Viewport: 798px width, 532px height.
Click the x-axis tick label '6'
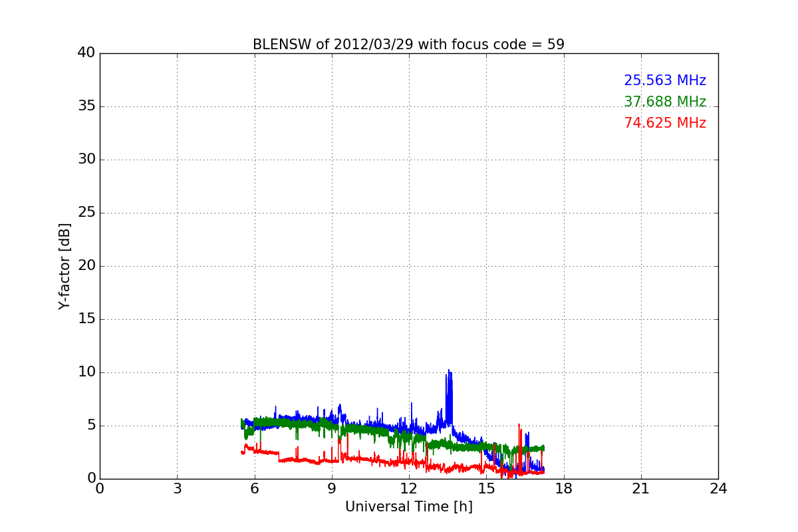click(x=254, y=489)
